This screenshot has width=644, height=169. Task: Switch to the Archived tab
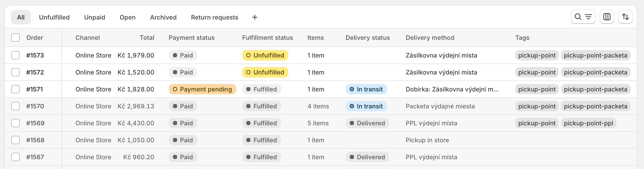pyautogui.click(x=163, y=17)
